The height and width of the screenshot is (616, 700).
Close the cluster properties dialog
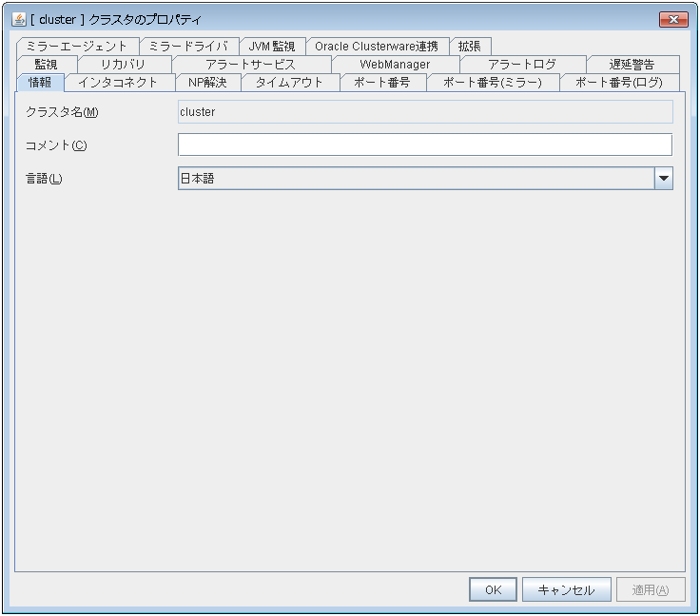pyautogui.click(x=673, y=19)
